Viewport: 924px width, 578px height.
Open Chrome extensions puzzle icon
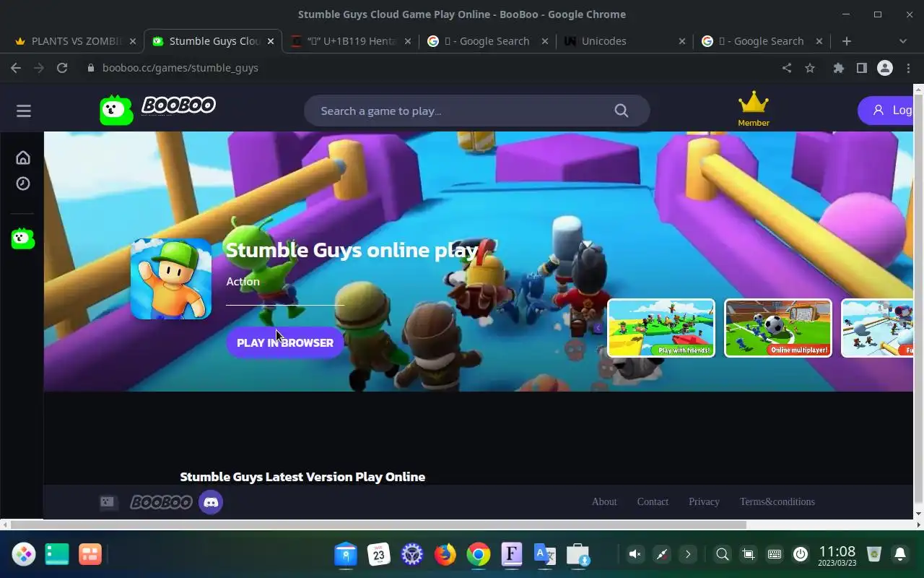pos(838,68)
